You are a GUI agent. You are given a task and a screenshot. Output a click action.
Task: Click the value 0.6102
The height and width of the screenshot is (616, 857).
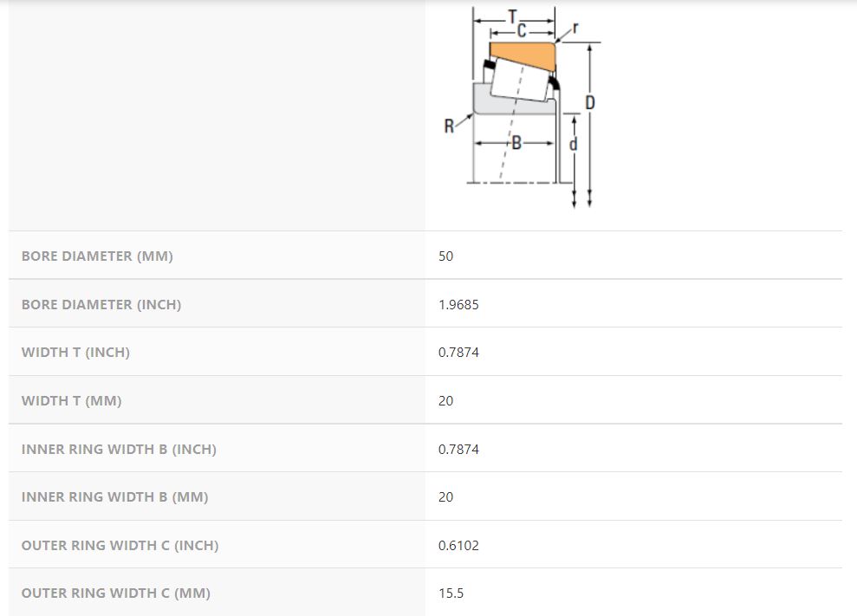pyautogui.click(x=458, y=546)
